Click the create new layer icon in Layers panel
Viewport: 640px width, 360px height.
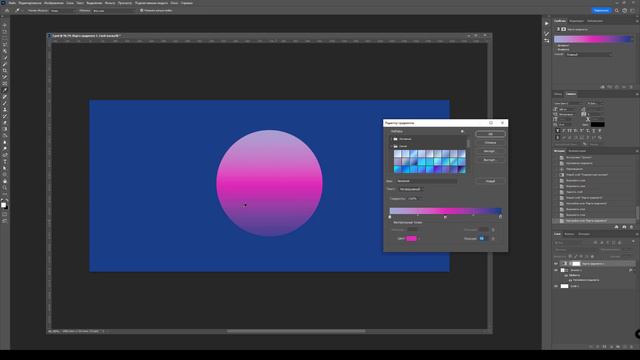[624, 347]
